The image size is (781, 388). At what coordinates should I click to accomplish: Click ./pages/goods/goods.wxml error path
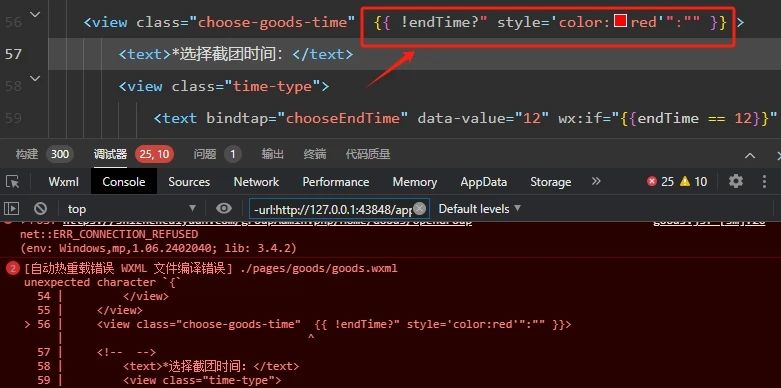pos(319,269)
